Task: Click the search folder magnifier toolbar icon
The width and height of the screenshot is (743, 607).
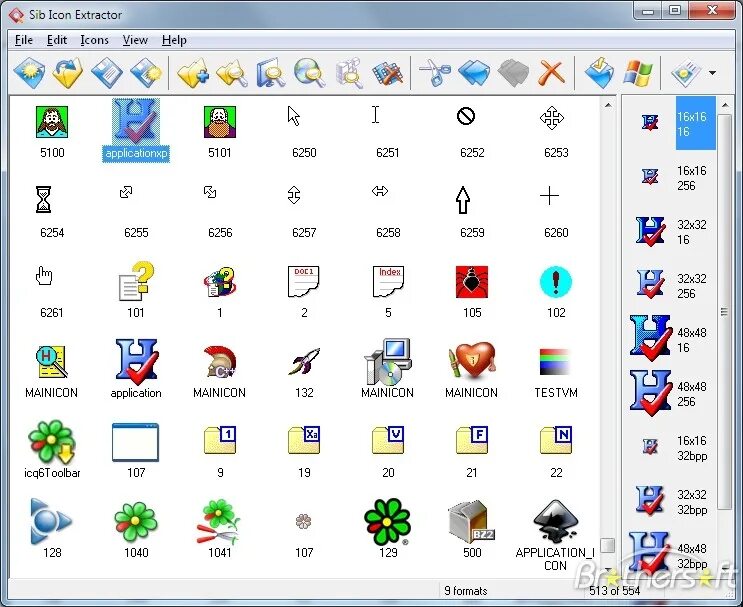Action: 232,72
